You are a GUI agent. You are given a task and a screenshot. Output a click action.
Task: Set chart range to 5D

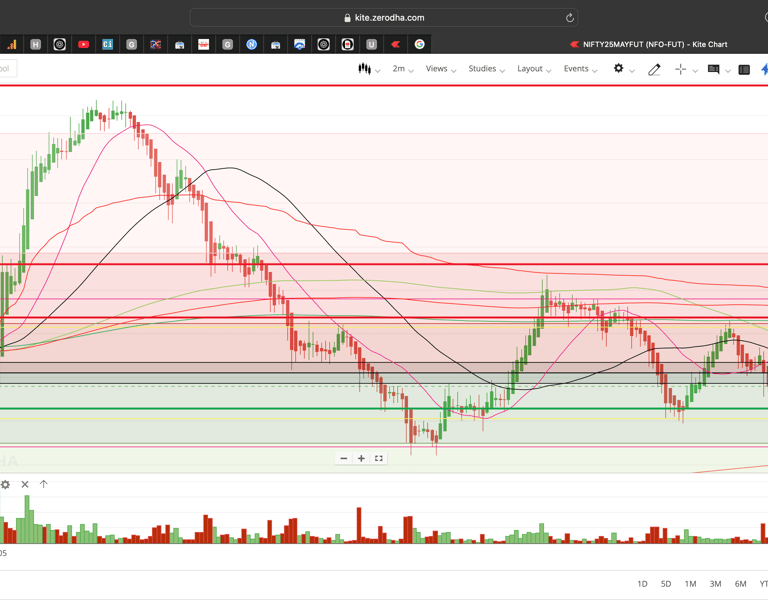666,584
